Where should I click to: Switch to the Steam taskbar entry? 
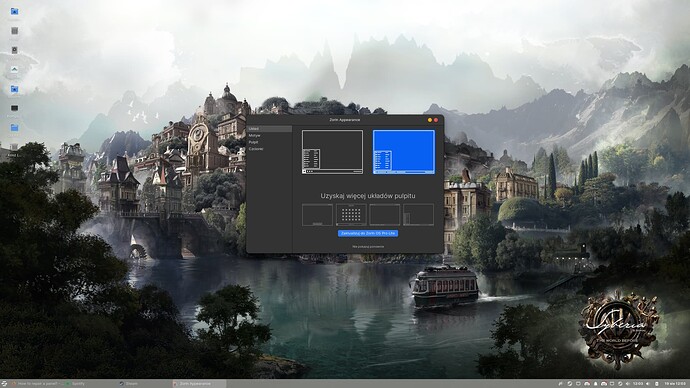point(129,384)
